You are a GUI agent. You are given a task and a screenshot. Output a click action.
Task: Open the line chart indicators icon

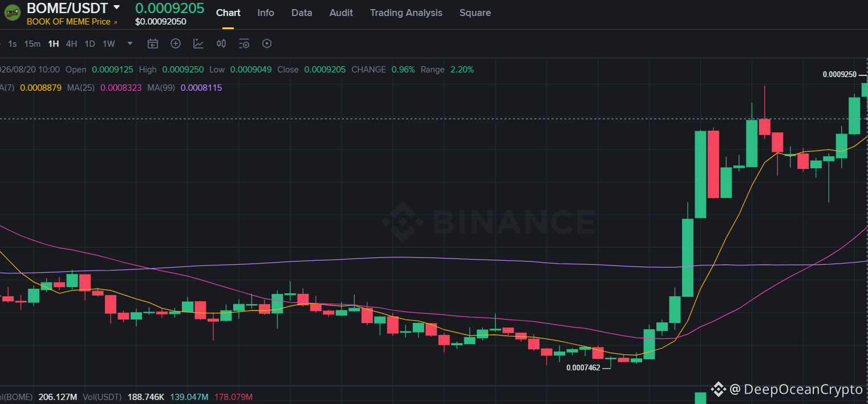coord(198,43)
